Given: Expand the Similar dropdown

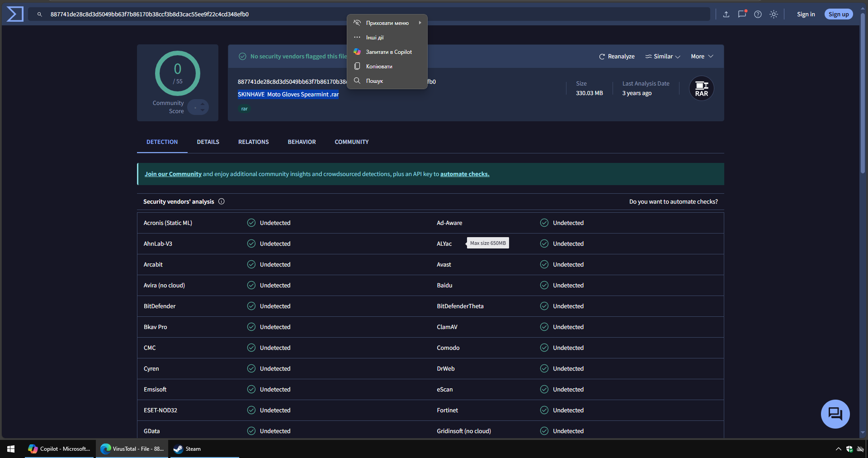Looking at the screenshot, I should (x=663, y=57).
